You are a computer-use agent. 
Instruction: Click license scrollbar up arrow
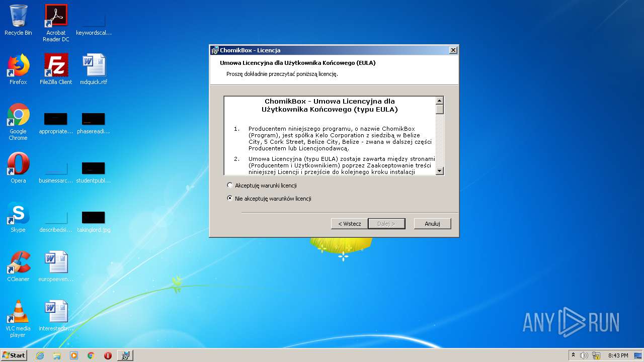(440, 101)
